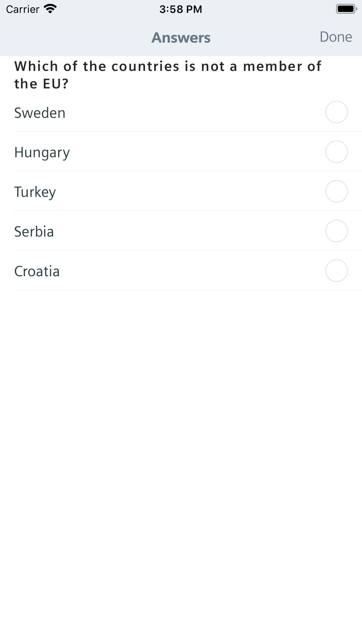The width and height of the screenshot is (362, 644).
Task: Tap the Hungary answer label
Action: pyautogui.click(x=42, y=152)
